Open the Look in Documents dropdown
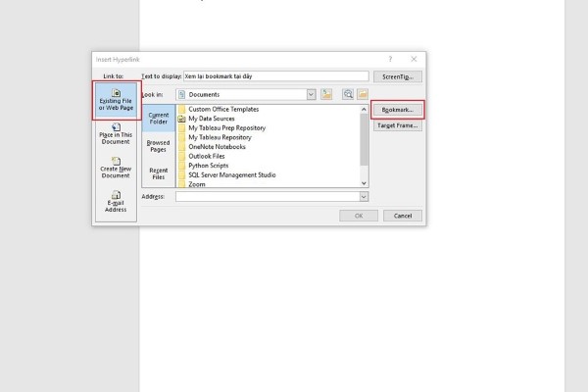Screen dimensions: 588x392 pos(311,94)
